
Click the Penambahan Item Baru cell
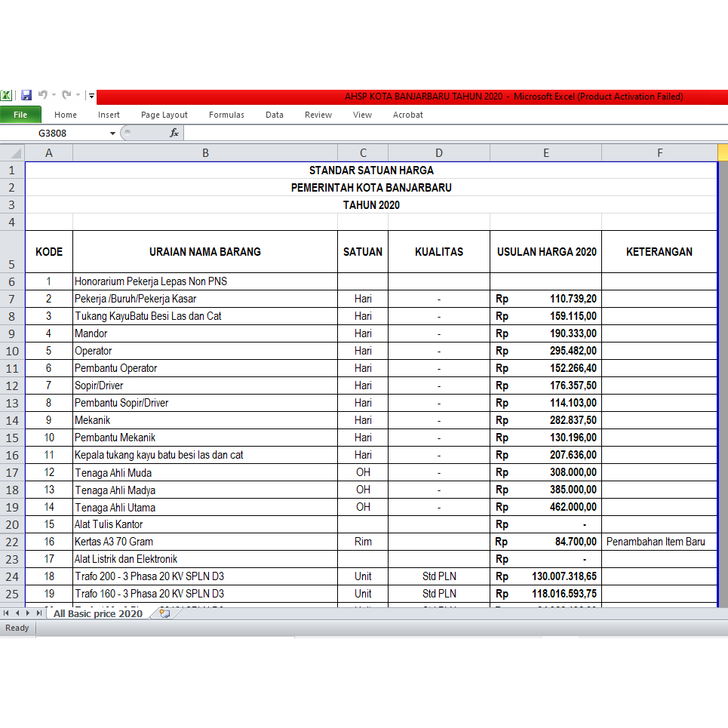click(660, 542)
